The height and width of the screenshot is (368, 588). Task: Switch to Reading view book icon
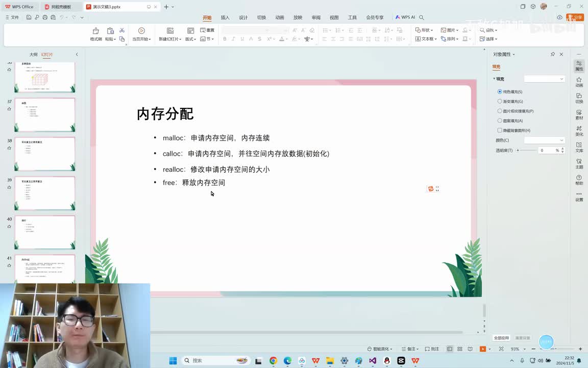pos(470,349)
